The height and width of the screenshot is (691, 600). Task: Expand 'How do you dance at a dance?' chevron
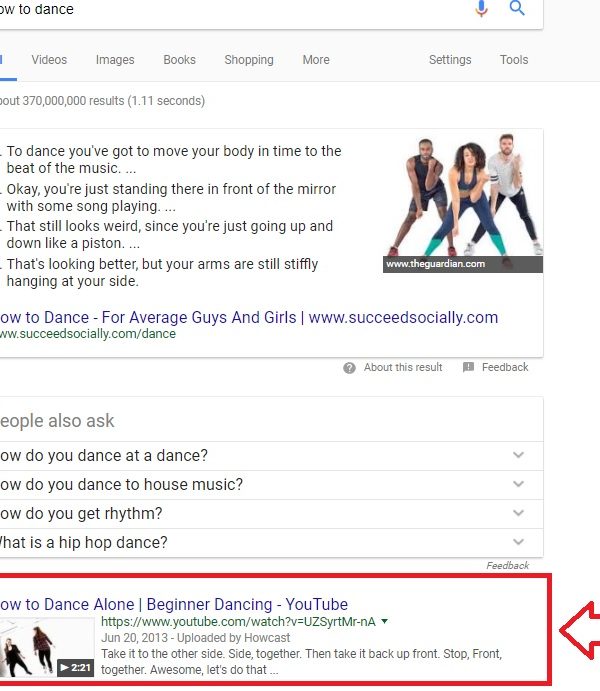click(x=519, y=455)
